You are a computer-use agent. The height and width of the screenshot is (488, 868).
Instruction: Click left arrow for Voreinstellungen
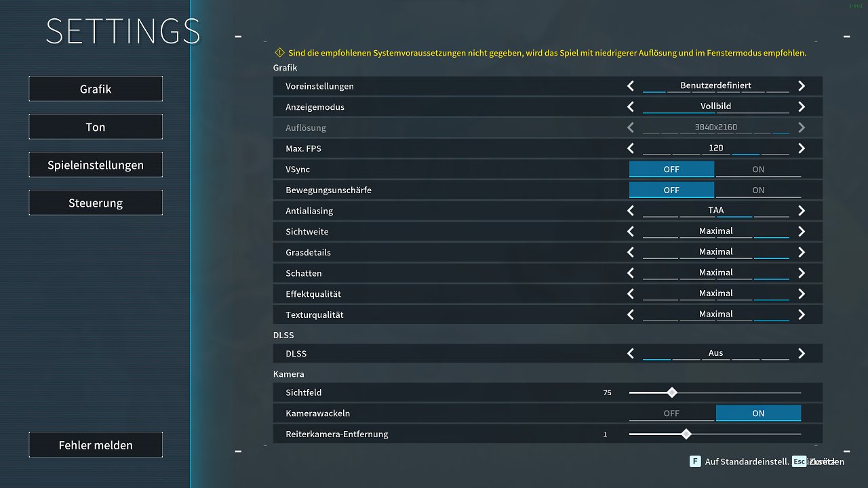tap(631, 86)
